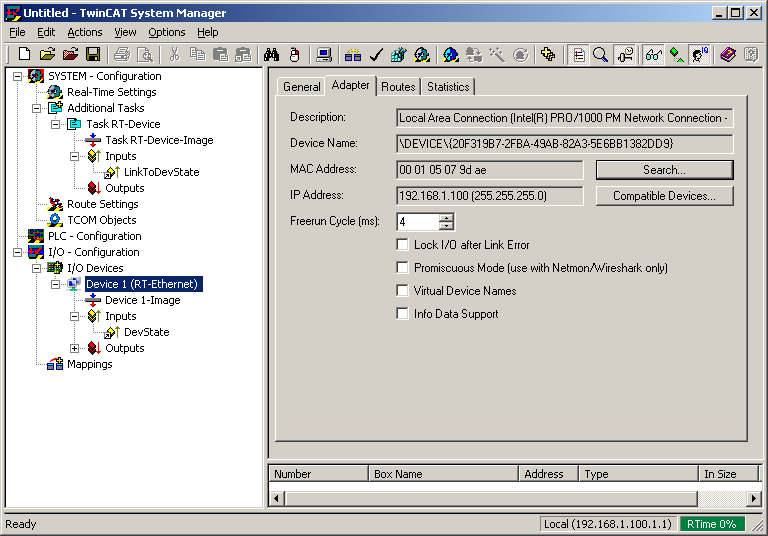Click the Box Name column header
This screenshot has width=768, height=536.
(x=443, y=474)
